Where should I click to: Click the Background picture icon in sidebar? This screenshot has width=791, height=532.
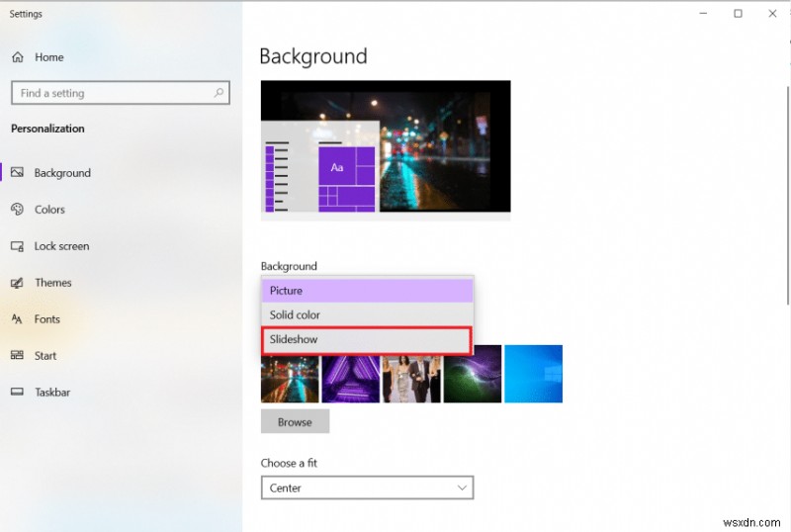[x=17, y=173]
